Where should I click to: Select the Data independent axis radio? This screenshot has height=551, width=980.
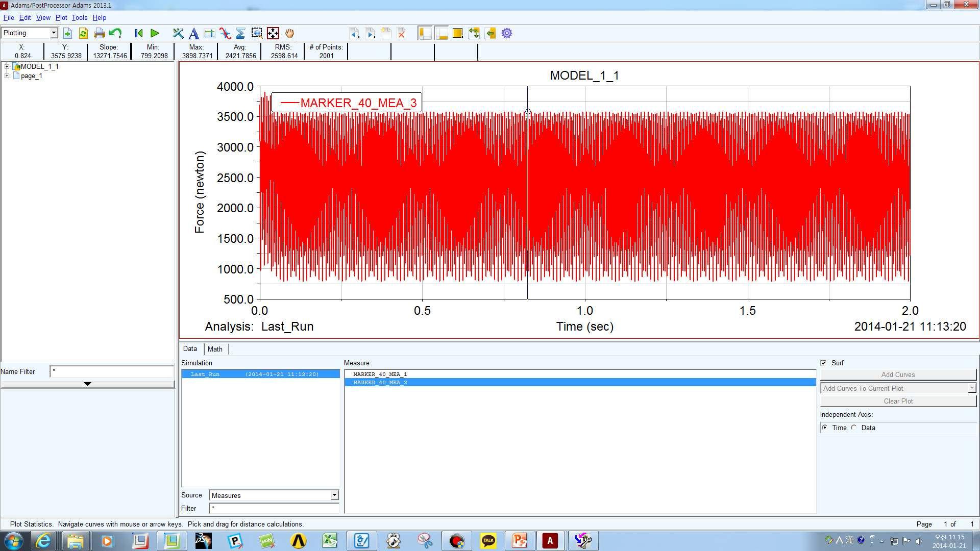point(854,428)
